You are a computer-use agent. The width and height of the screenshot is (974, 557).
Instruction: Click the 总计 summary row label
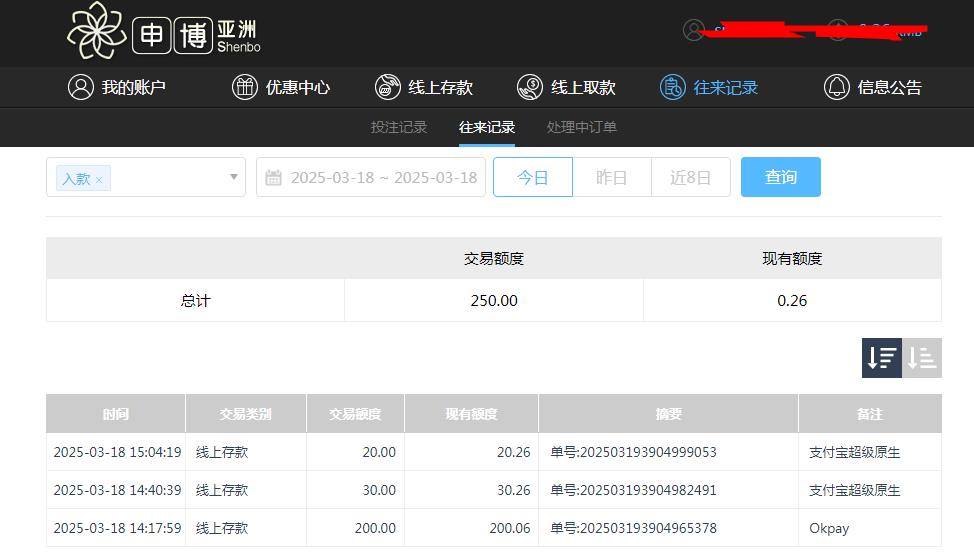(196, 301)
